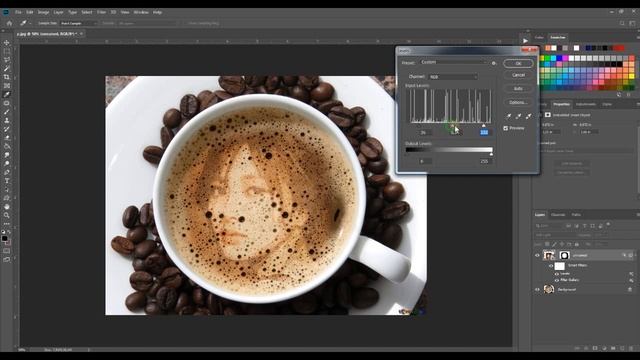This screenshot has height=360, width=640.
Task: Select the Clone Stamp tool
Action: 7,120
